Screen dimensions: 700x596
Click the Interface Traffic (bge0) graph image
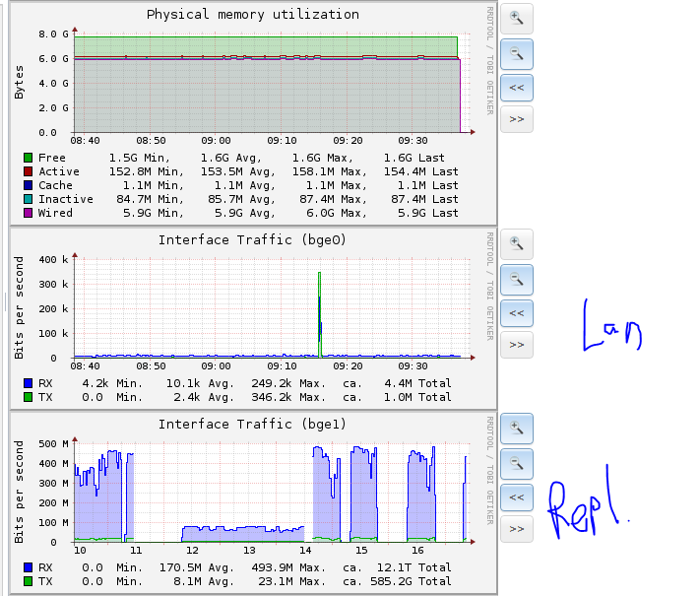click(x=254, y=318)
